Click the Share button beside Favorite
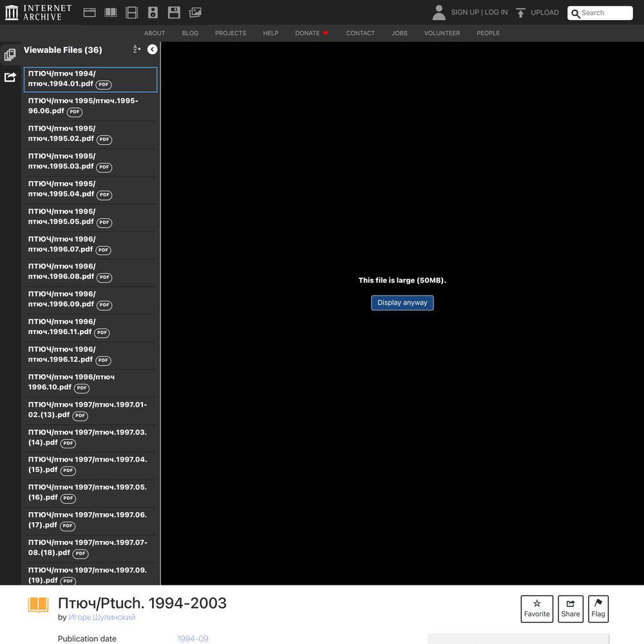This screenshot has height=644, width=644. pyautogui.click(x=571, y=609)
